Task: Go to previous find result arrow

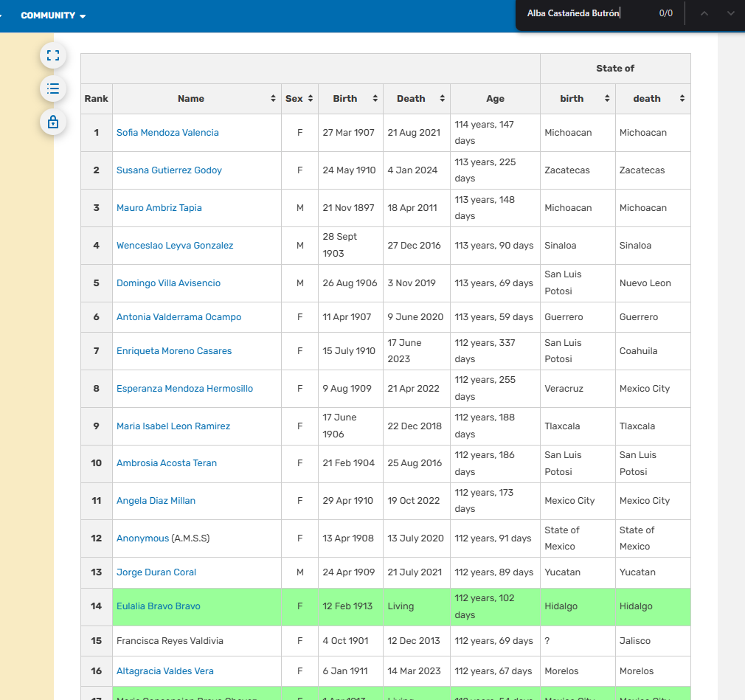Action: coord(704,13)
